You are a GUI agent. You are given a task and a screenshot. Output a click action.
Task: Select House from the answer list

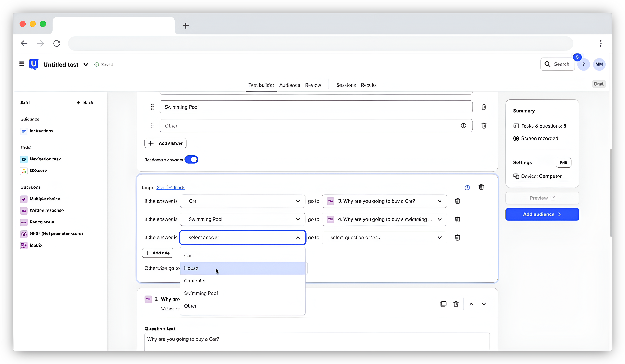coord(191,268)
